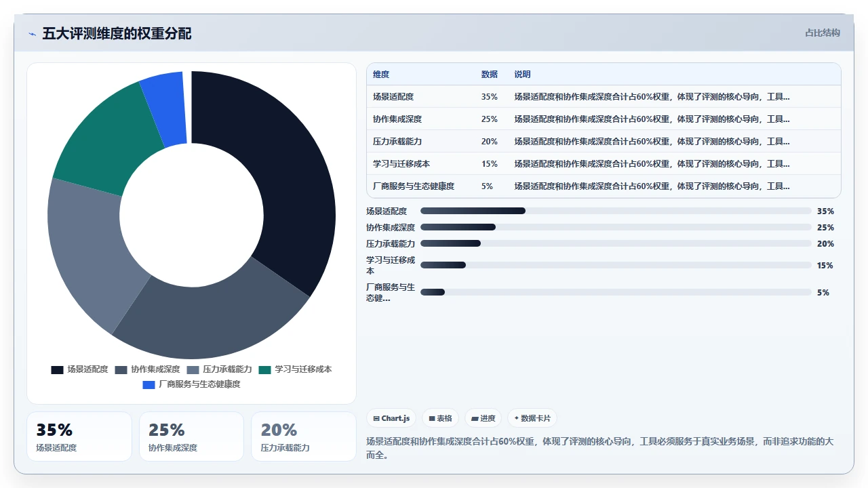Hide 厂商服务与生态健康度 legend item
The image size is (868, 488).
tap(191, 384)
